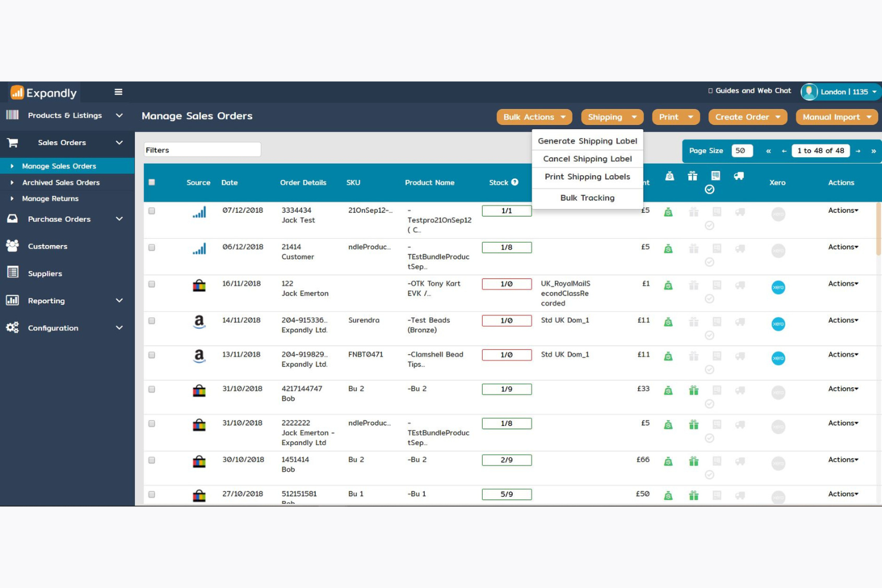Screen dimensions: 882x588
Task: Click green gift icon for order 2222222
Action: pos(694,425)
